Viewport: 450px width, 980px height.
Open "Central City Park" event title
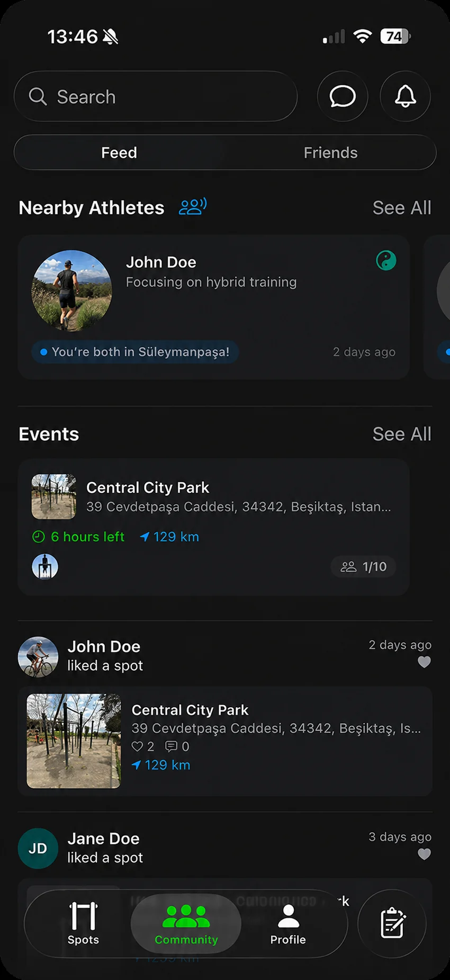point(148,487)
